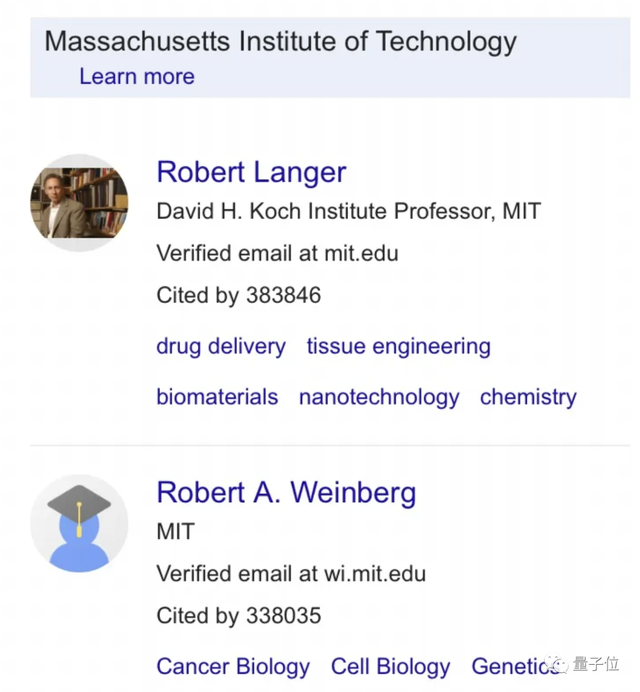The image size is (640, 692).
Task: Click the Cell Biology topic link
Action: click(390, 666)
